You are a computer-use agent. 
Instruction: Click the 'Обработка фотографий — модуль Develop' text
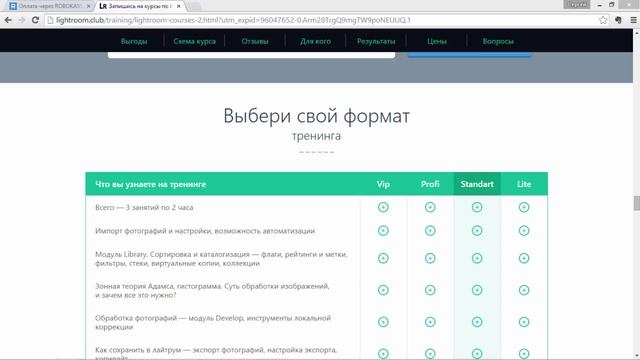pos(213,322)
